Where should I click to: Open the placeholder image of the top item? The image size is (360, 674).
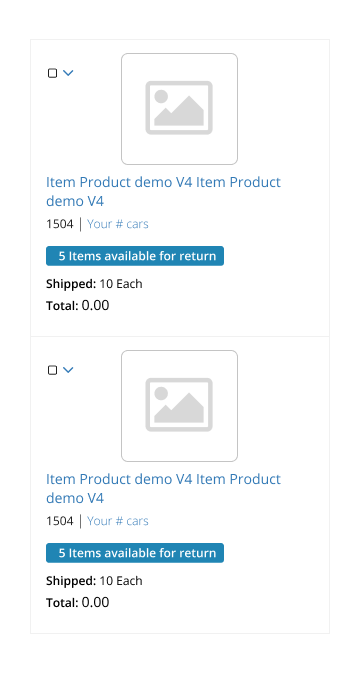click(179, 109)
